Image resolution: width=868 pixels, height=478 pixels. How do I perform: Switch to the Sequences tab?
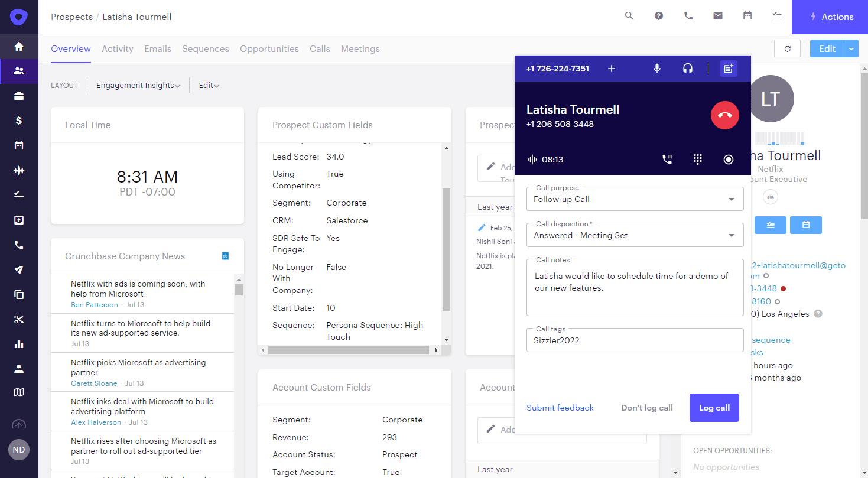(206, 49)
